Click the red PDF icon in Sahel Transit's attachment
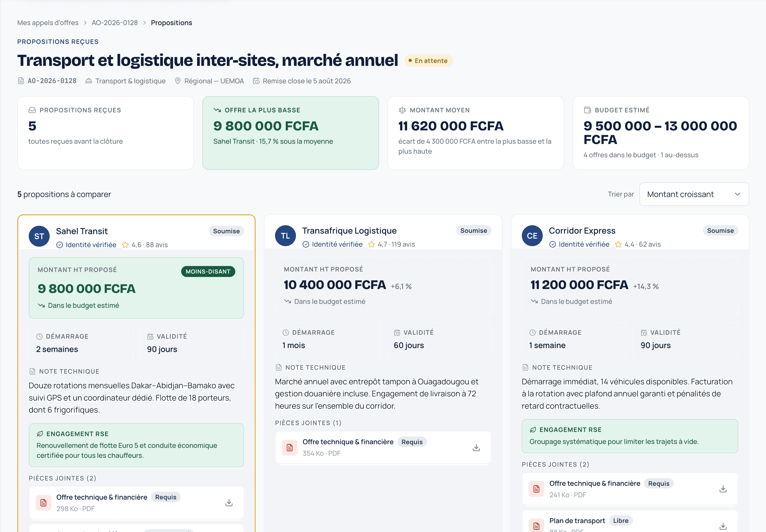766x532 pixels. point(43,503)
